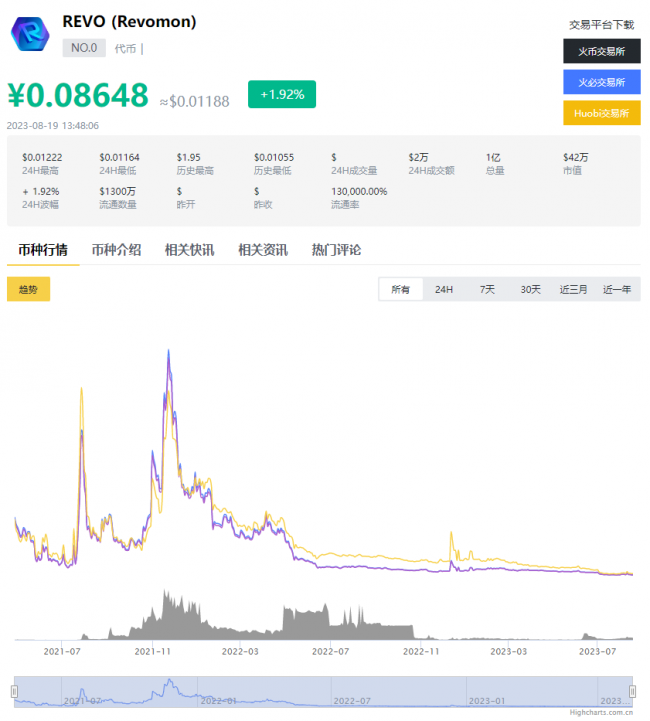
Task: Choose the 近三月 time range
Action: [x=573, y=289]
